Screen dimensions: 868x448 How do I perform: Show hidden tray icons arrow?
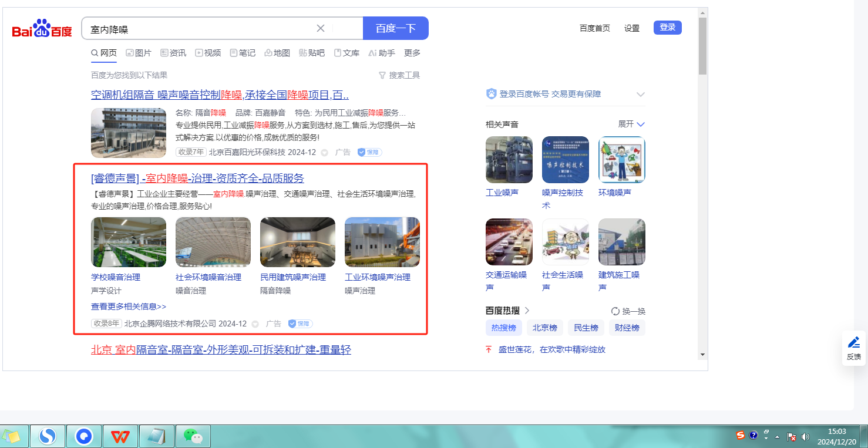click(778, 437)
